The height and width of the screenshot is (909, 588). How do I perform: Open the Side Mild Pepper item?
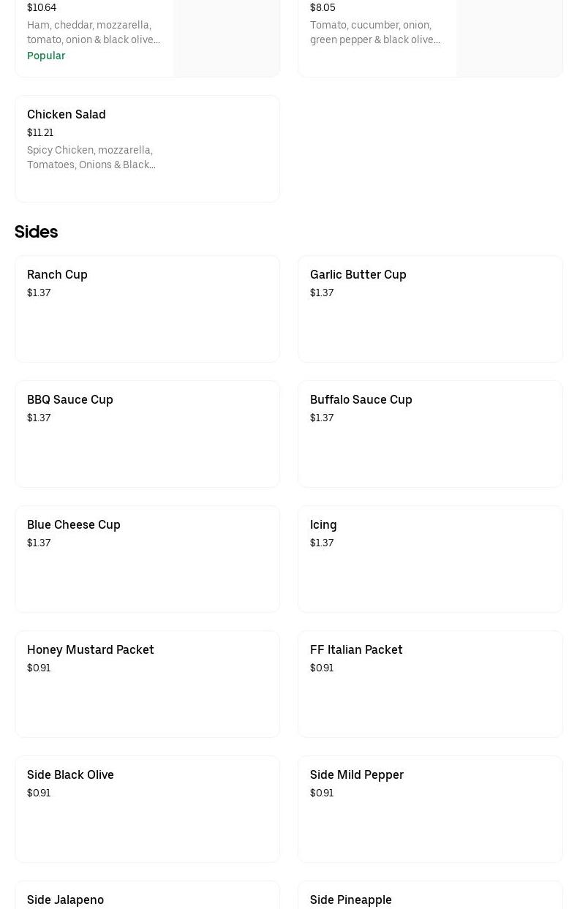[x=430, y=809]
